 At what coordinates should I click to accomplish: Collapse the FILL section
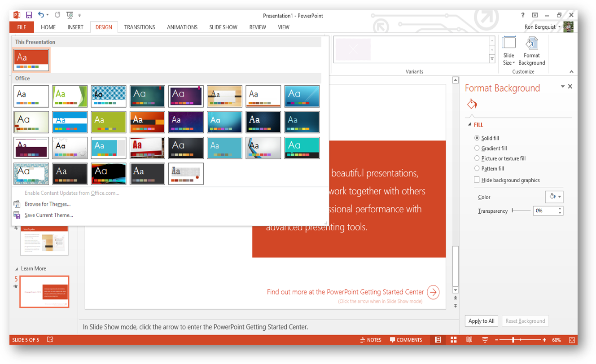coord(470,125)
